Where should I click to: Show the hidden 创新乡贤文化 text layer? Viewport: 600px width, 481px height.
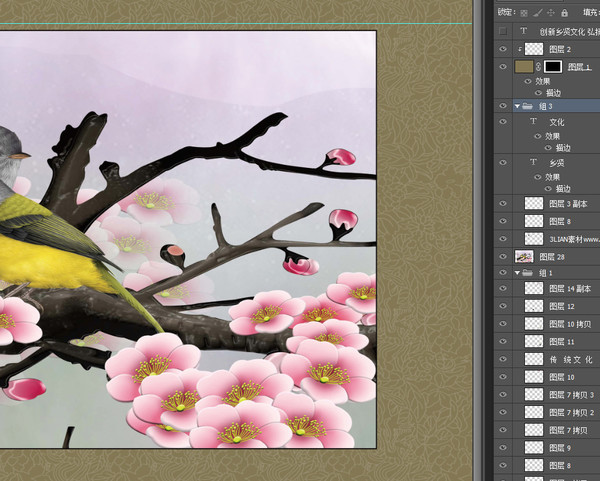point(503,31)
